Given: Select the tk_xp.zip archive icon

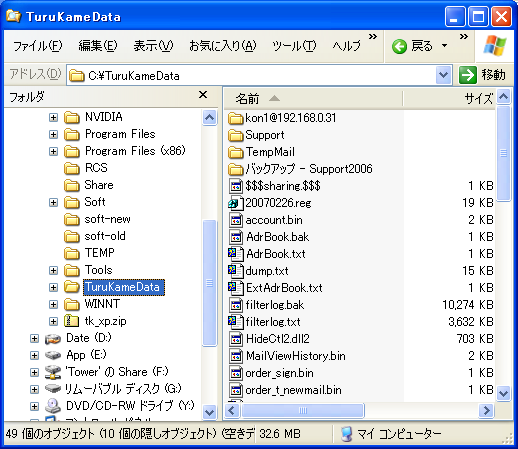Looking at the screenshot, I should [71, 321].
